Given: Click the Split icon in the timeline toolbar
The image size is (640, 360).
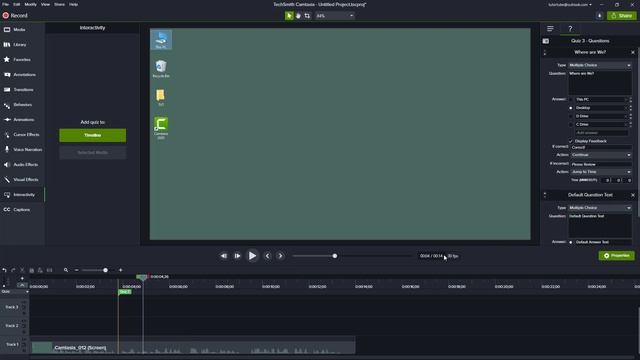Looking at the screenshot, I should 49,270.
